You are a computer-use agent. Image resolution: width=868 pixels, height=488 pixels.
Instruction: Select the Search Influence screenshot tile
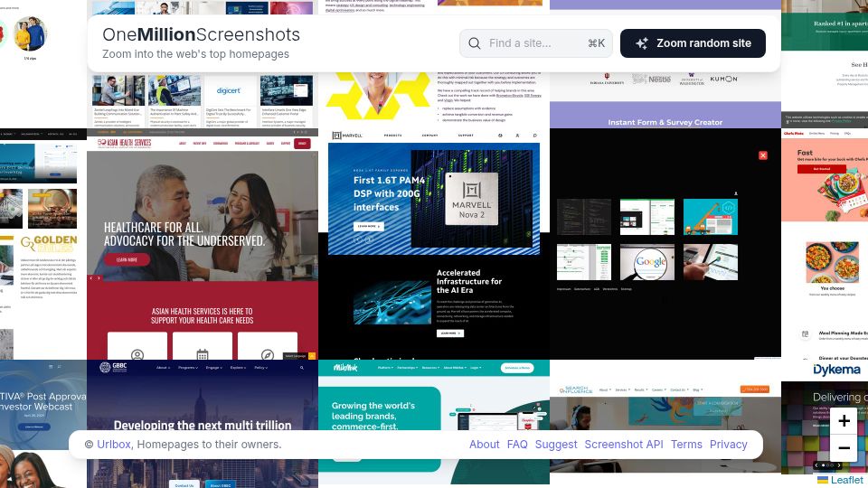point(665,424)
